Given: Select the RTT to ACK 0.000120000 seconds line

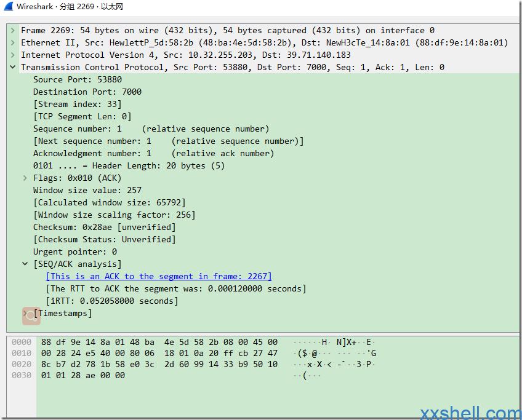Looking at the screenshot, I should click(176, 289).
